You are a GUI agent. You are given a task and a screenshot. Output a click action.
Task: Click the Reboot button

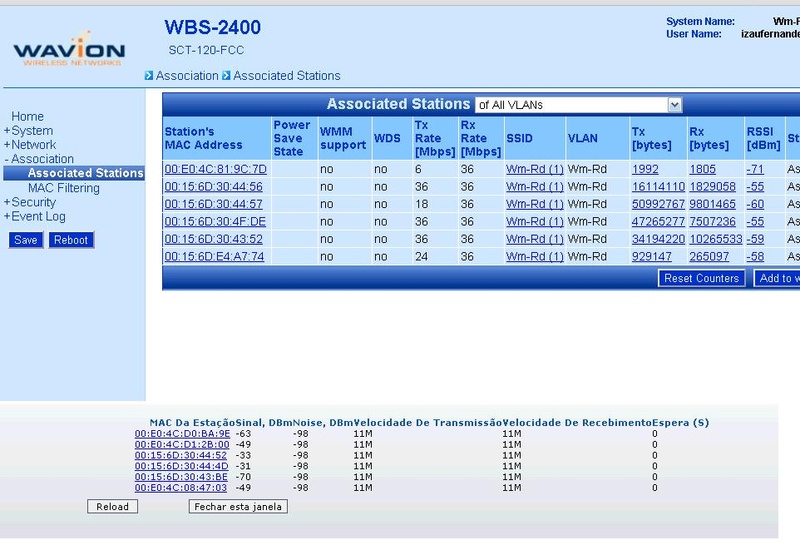click(x=71, y=240)
